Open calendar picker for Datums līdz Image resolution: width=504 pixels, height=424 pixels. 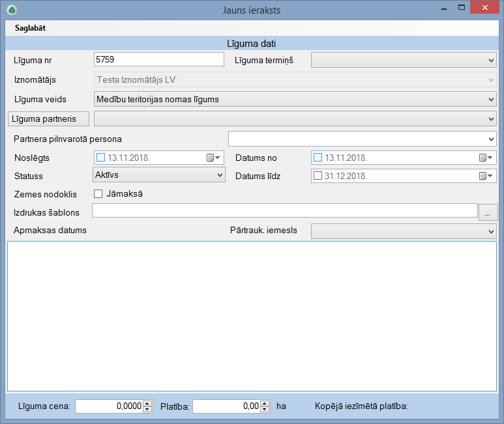[486, 176]
